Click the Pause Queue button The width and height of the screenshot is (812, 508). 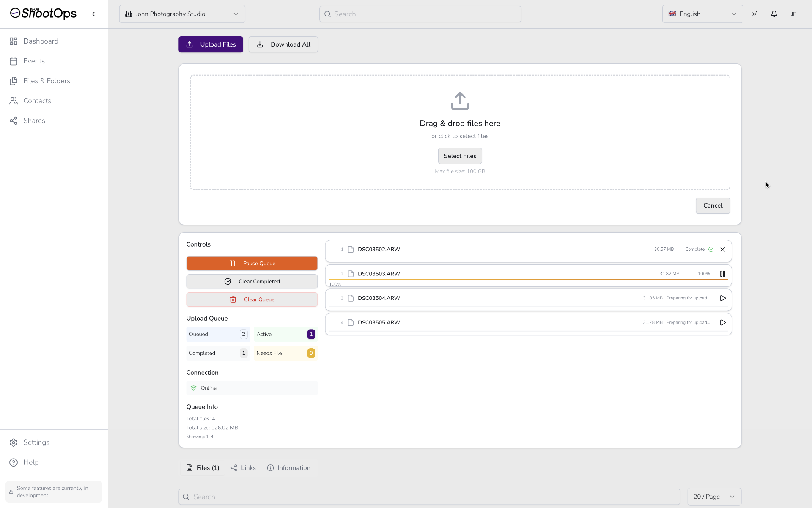coord(252,263)
